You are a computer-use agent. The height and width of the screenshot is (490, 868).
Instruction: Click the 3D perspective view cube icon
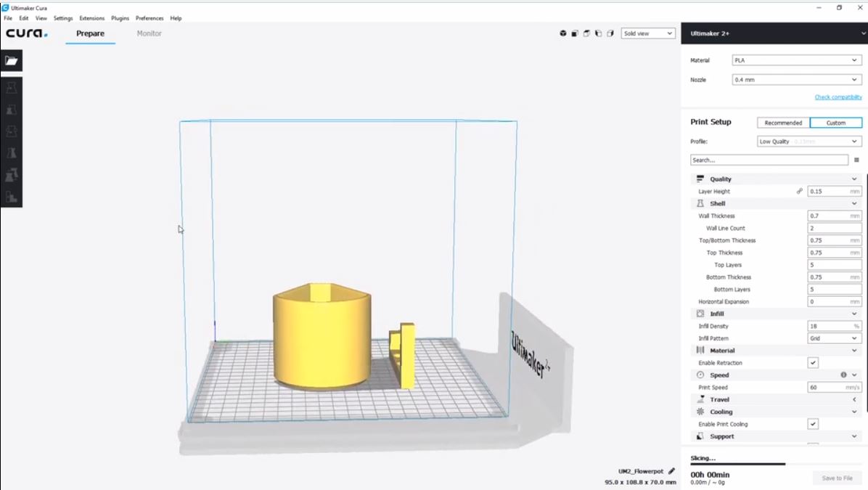(562, 33)
